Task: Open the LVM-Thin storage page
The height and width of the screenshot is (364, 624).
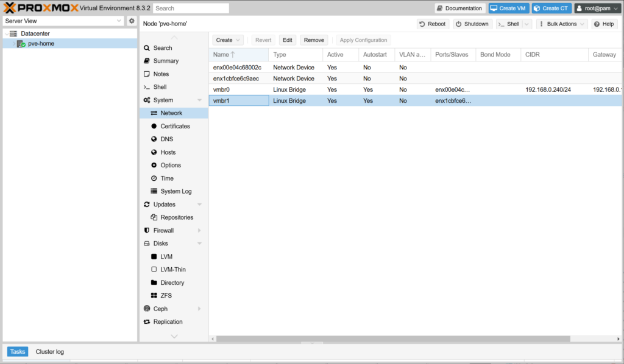Action: click(173, 270)
